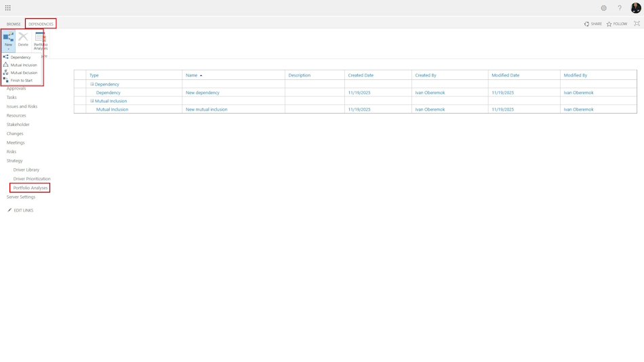Click Mutual Inclusion type cell in child row

[112, 109]
